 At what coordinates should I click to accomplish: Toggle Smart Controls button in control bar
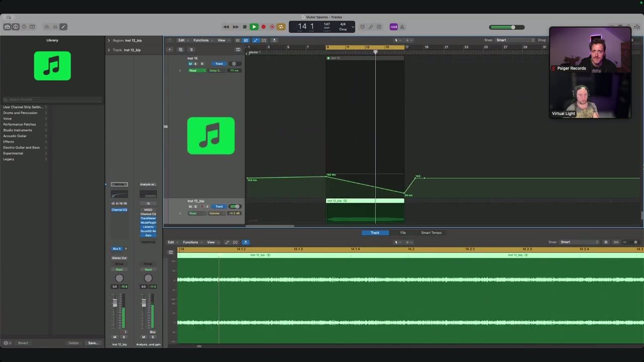pyautogui.click(x=47, y=27)
